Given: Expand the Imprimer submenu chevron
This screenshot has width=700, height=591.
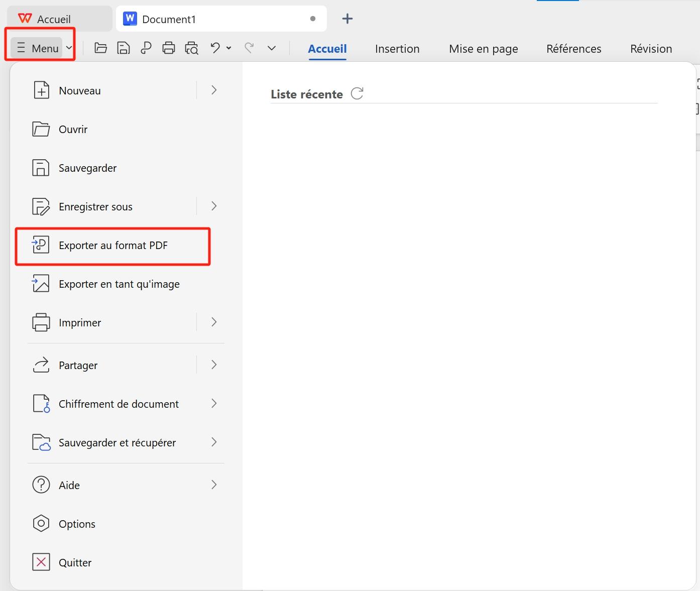Looking at the screenshot, I should 213,322.
